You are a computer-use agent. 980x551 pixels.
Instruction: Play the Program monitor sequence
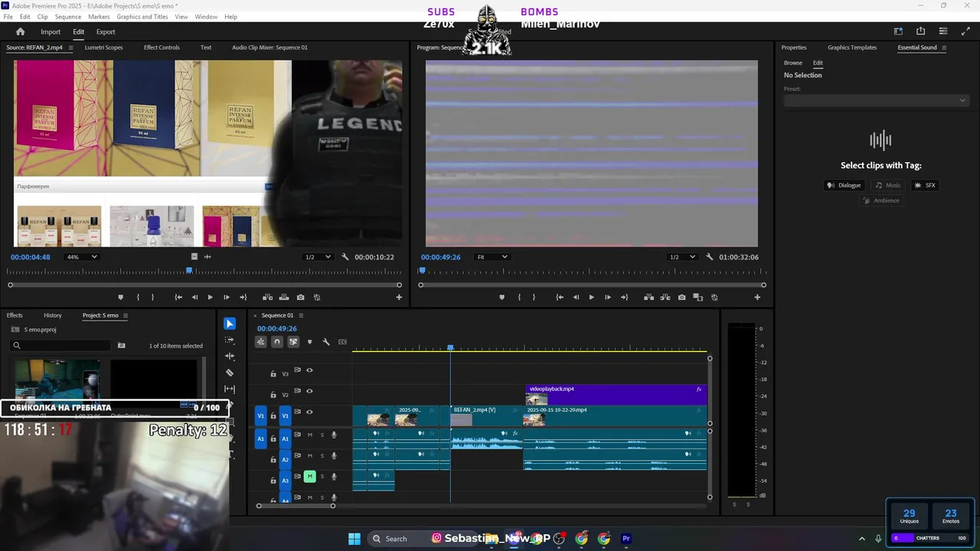coord(591,297)
